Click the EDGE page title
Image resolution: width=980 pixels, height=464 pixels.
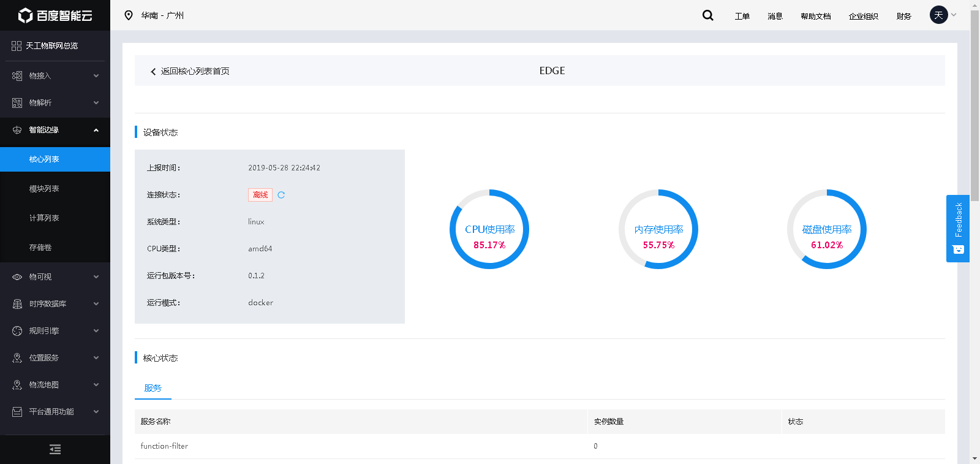552,71
